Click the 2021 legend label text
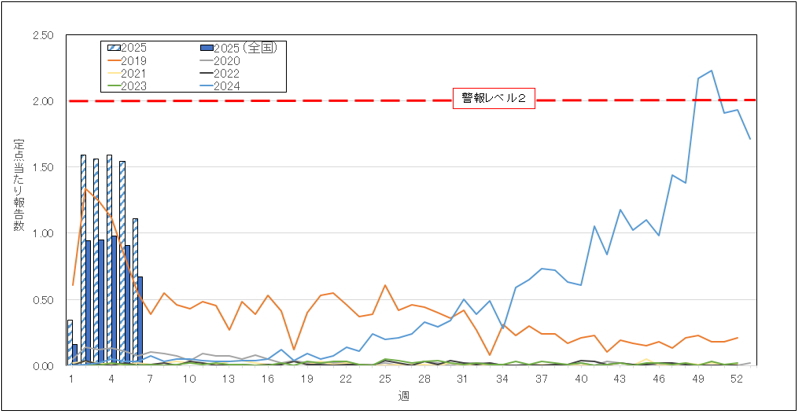The height and width of the screenshot is (412, 798). click(x=135, y=74)
